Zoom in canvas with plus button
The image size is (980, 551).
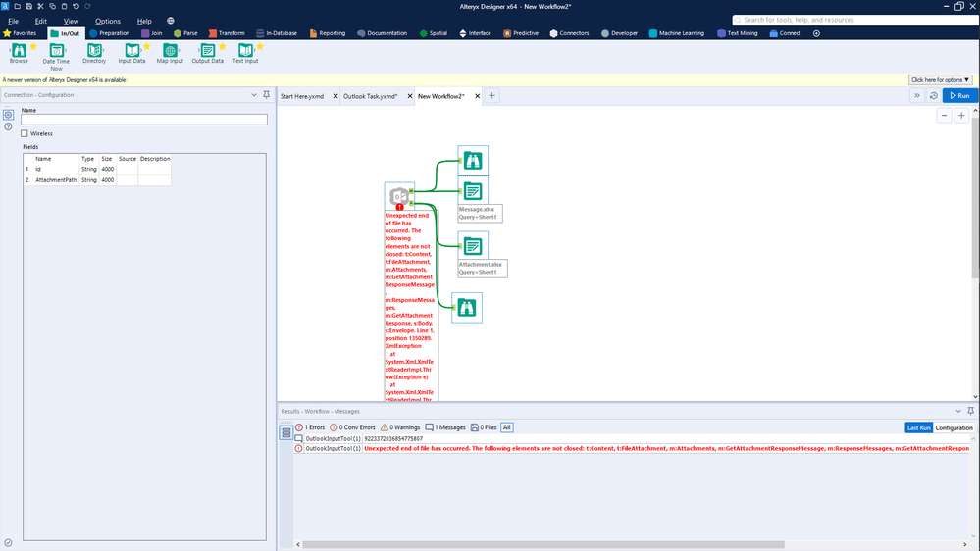(961, 116)
